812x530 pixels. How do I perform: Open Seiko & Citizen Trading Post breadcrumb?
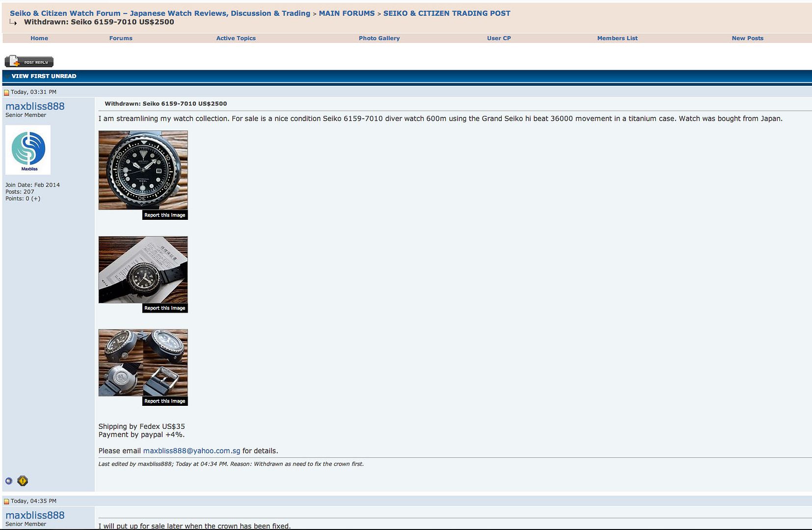click(x=447, y=13)
